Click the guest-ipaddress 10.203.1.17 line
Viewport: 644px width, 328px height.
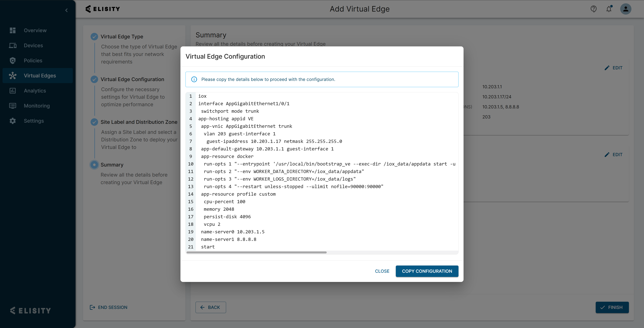(x=274, y=141)
